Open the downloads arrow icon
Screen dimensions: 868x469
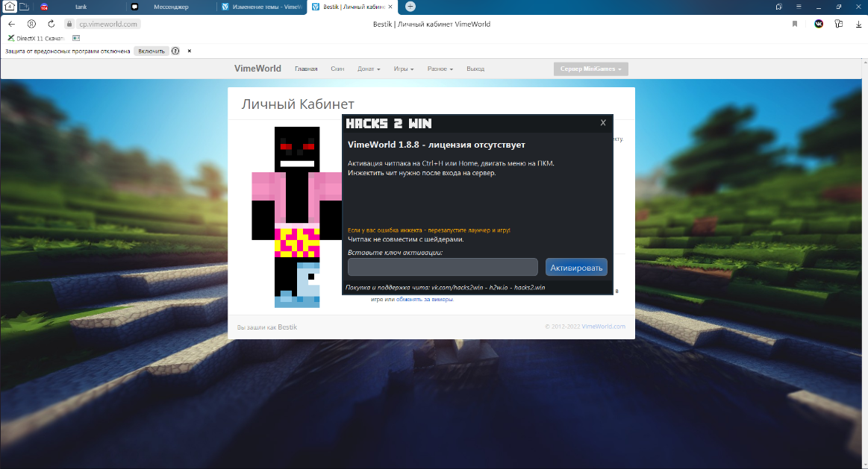click(859, 24)
